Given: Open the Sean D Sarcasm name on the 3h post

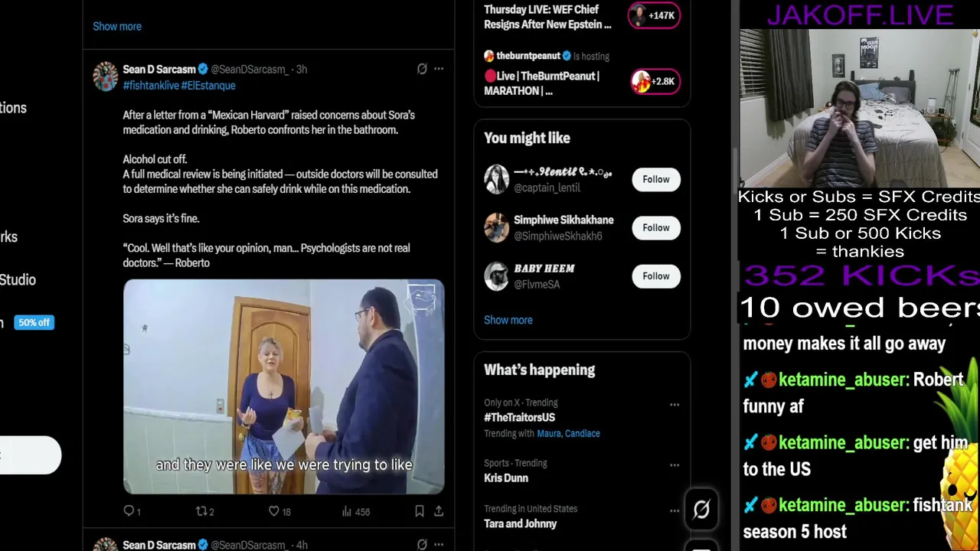Looking at the screenshot, I should [159, 69].
